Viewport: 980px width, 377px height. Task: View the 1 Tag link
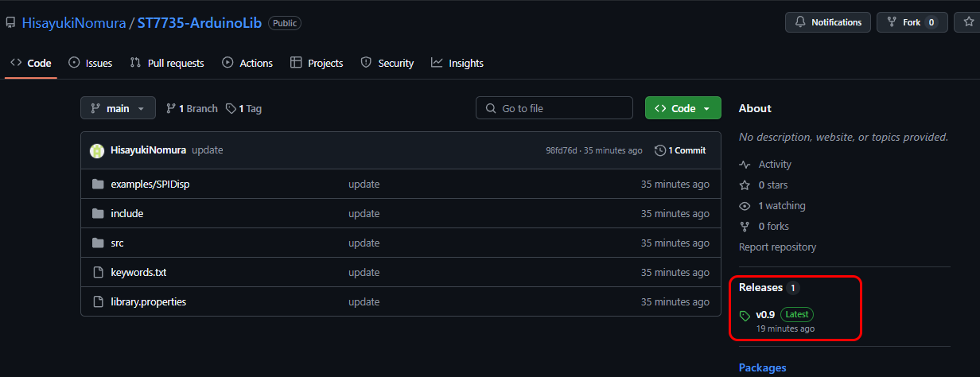(x=243, y=108)
